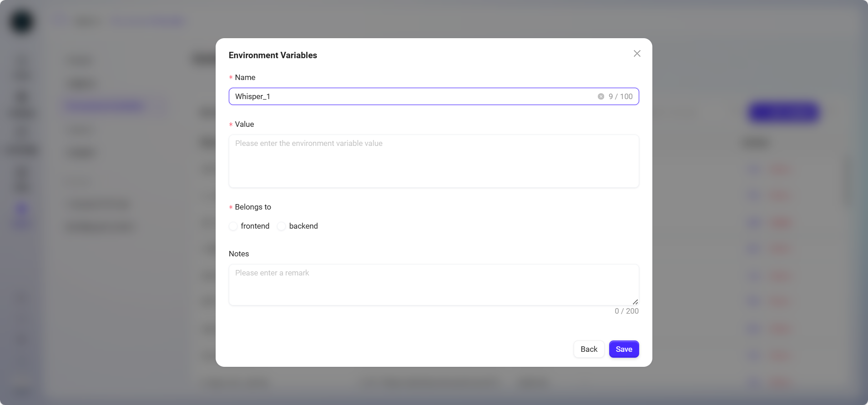Save the environment variable
Screen dimensions: 868x405
point(624,349)
